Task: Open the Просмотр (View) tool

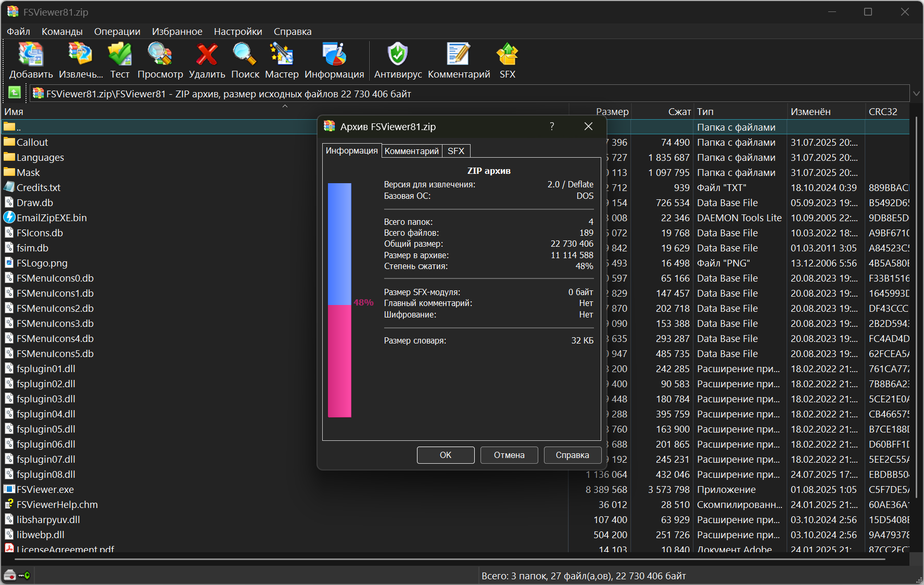Action: click(160, 55)
